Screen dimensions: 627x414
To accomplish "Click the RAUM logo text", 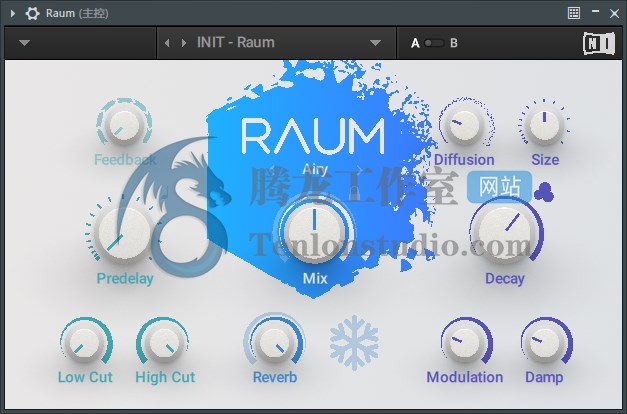I will 313,136.
